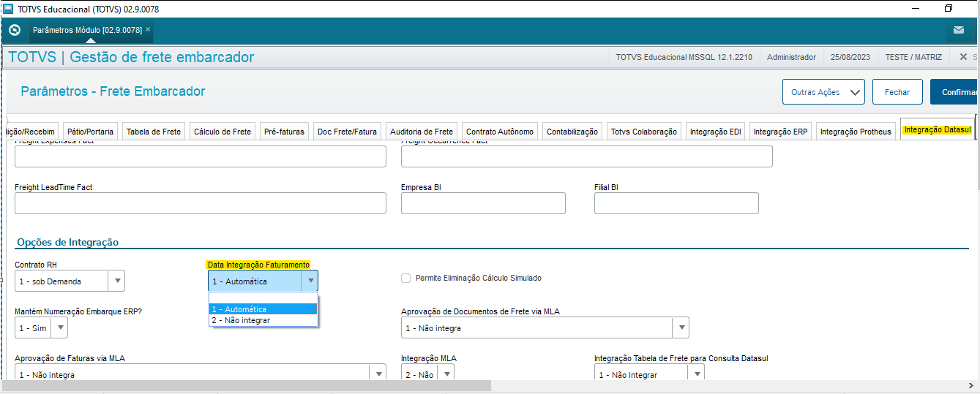This screenshot has height=394, width=980.
Task: Open the Cálculo de Frete tab
Action: point(222,132)
